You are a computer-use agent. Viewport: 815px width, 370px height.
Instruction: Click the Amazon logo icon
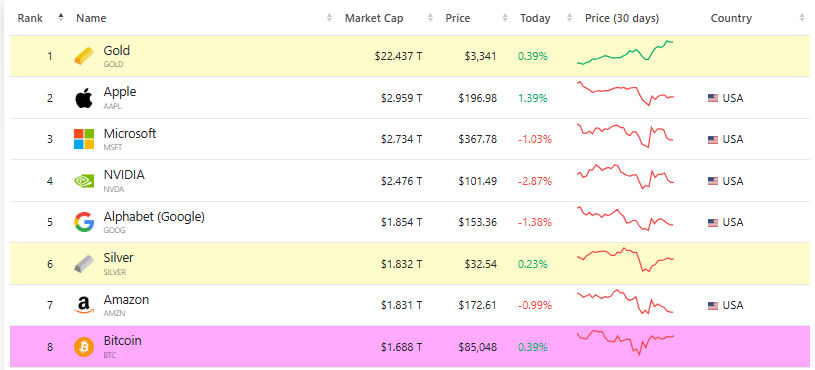(x=84, y=305)
